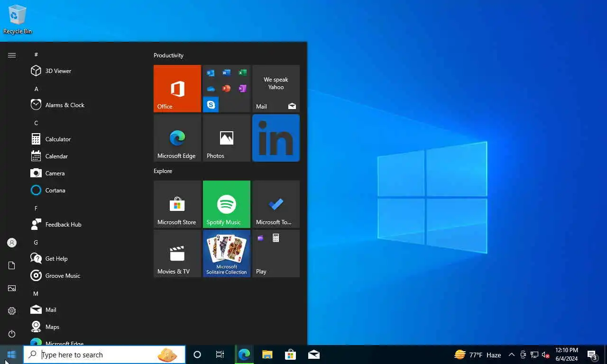
Task: Open the clock showing 12:10 PM
Action: coord(566,355)
